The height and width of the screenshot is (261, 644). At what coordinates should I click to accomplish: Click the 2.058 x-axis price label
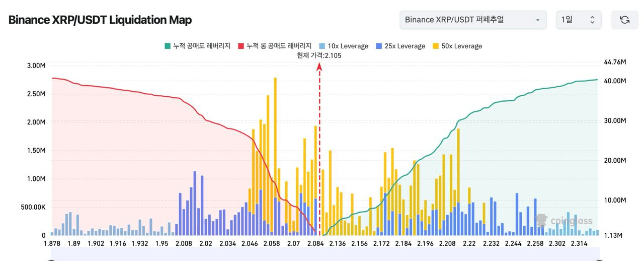272,244
